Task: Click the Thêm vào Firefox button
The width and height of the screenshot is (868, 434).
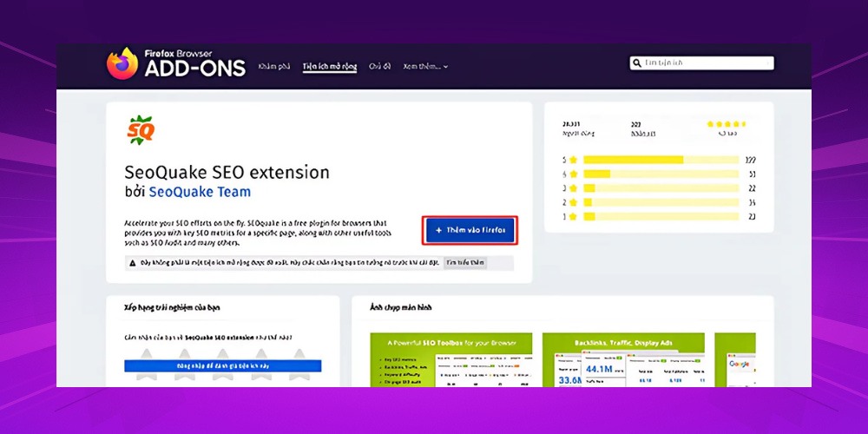Action: coord(470,230)
